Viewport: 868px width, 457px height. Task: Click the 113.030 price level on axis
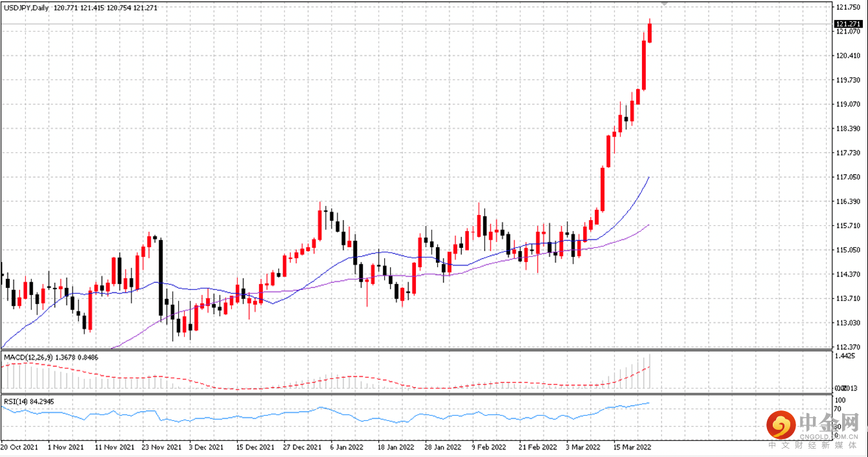click(847, 323)
